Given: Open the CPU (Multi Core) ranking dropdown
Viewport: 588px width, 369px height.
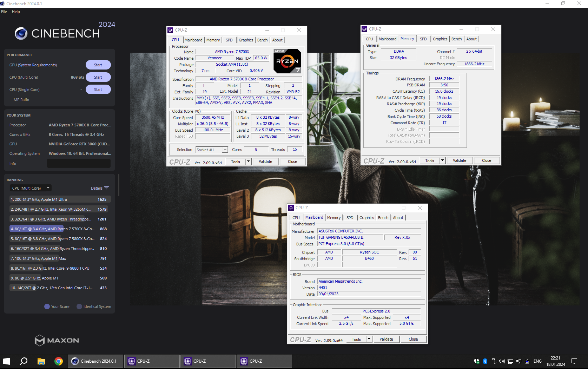Looking at the screenshot, I should pos(31,188).
